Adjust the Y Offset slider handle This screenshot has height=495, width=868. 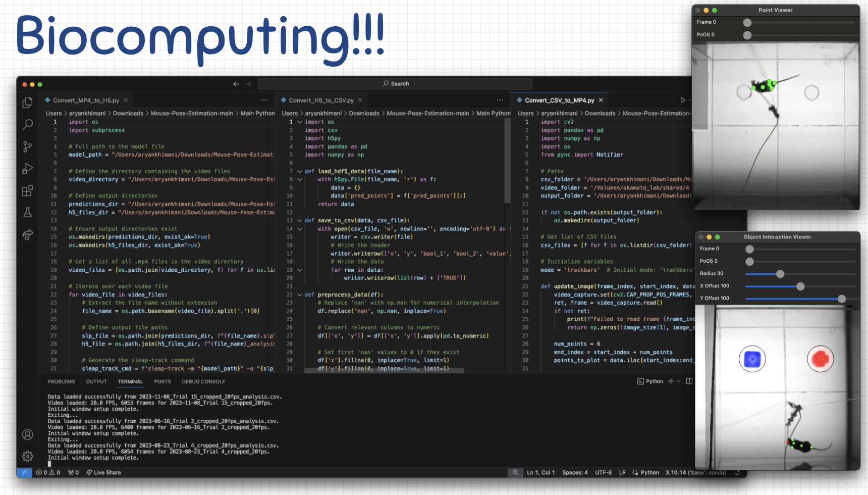pyautogui.click(x=842, y=299)
